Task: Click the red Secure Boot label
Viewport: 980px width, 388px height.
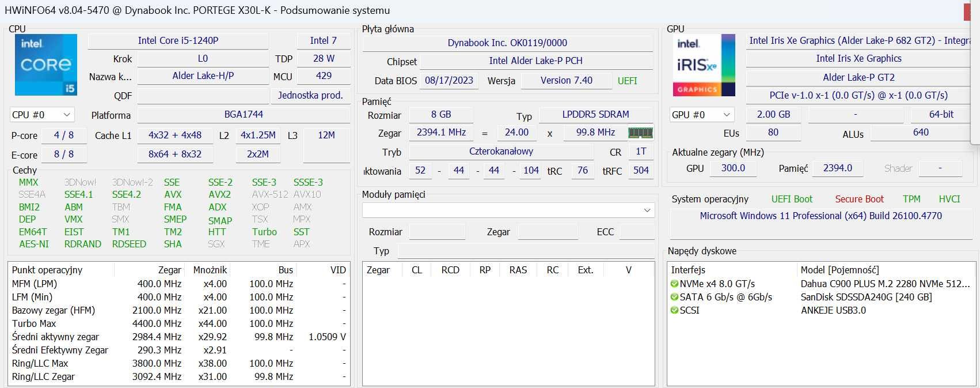Action: [859, 199]
